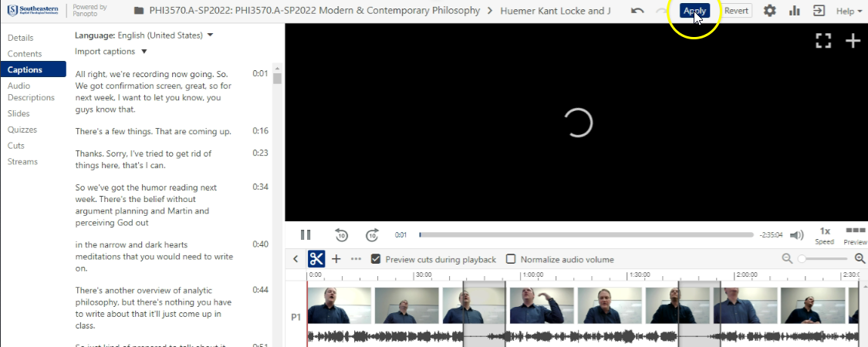Open the Quizzes tab
Screen dimensions: 868x347
[22, 130]
